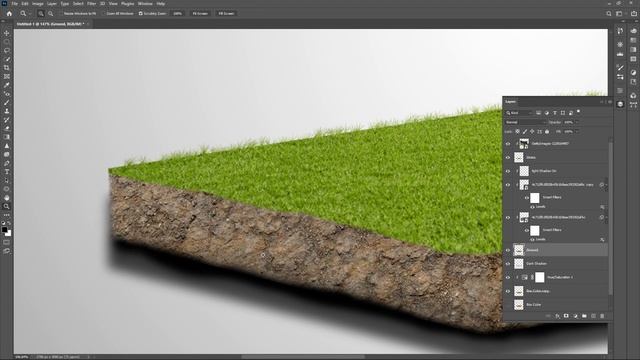
Task: Open the workspace switcher icon at top right
Action: (619, 13)
